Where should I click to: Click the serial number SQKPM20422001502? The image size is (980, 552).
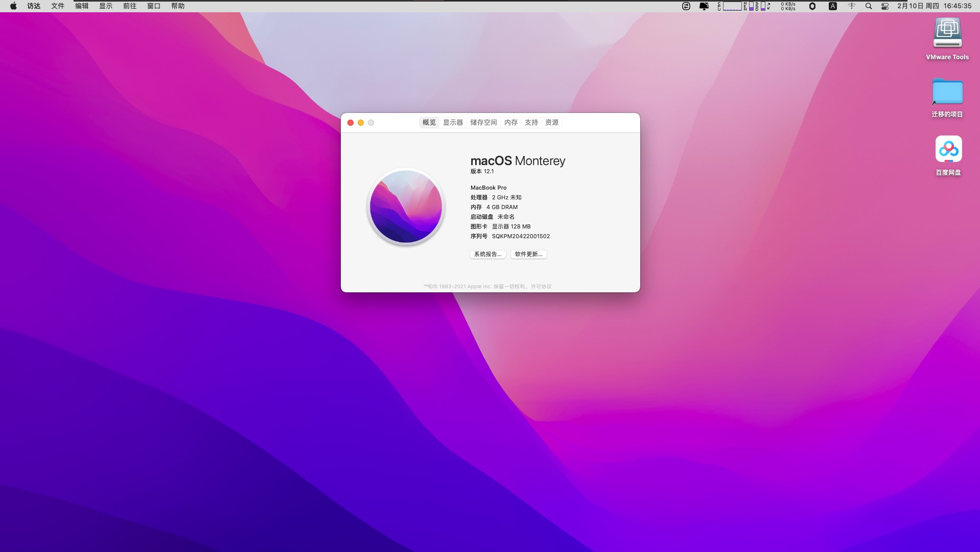pos(521,236)
